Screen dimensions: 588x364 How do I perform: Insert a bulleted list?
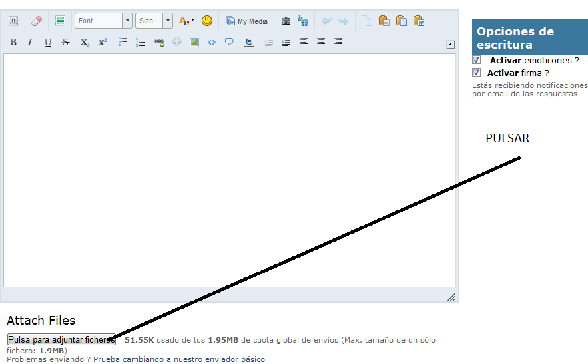click(x=123, y=43)
